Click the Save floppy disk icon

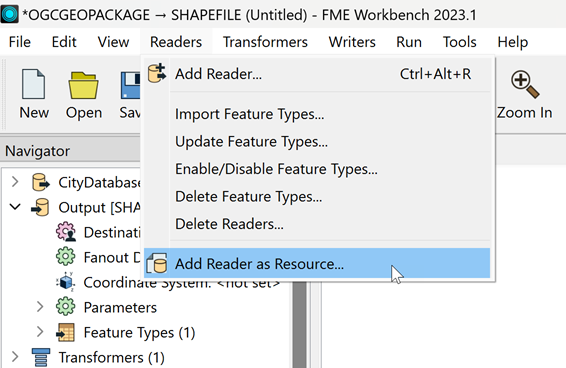(x=130, y=85)
